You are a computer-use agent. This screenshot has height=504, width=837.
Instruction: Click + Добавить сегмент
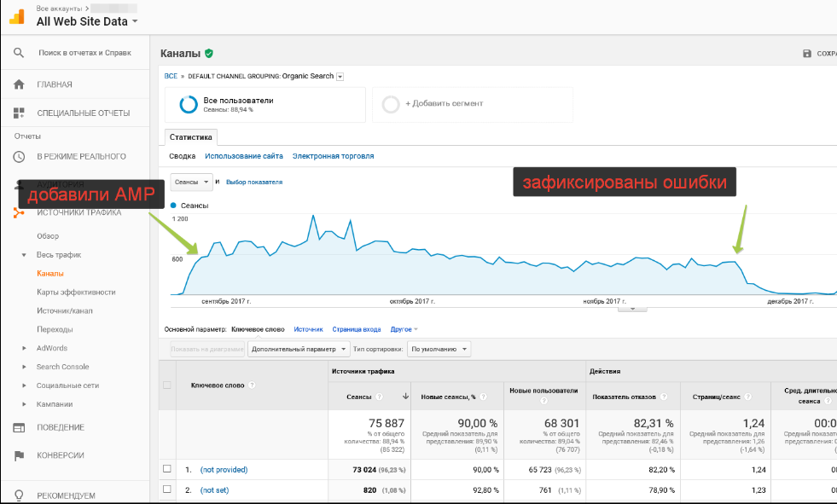coord(445,103)
